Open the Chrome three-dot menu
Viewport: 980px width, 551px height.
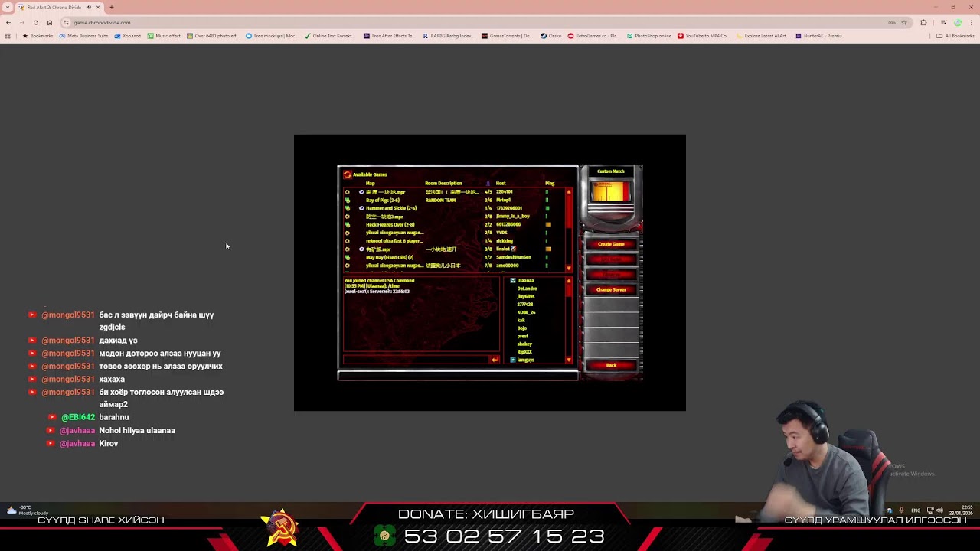pyautogui.click(x=971, y=22)
